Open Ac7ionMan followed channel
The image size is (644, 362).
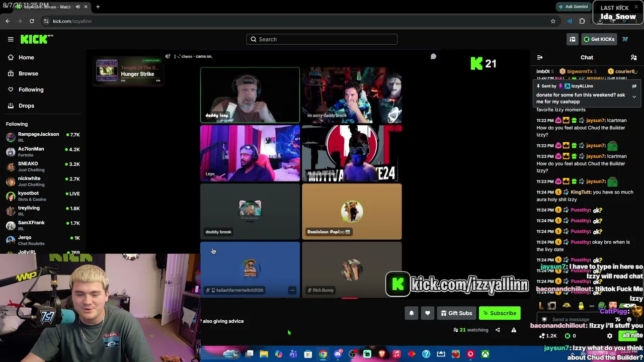43,151
